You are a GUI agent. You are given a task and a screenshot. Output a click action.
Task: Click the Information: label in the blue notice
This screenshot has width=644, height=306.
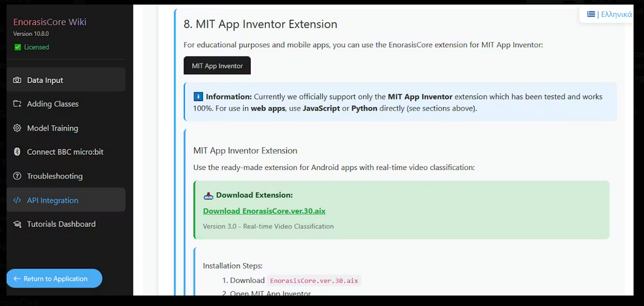coord(229,97)
